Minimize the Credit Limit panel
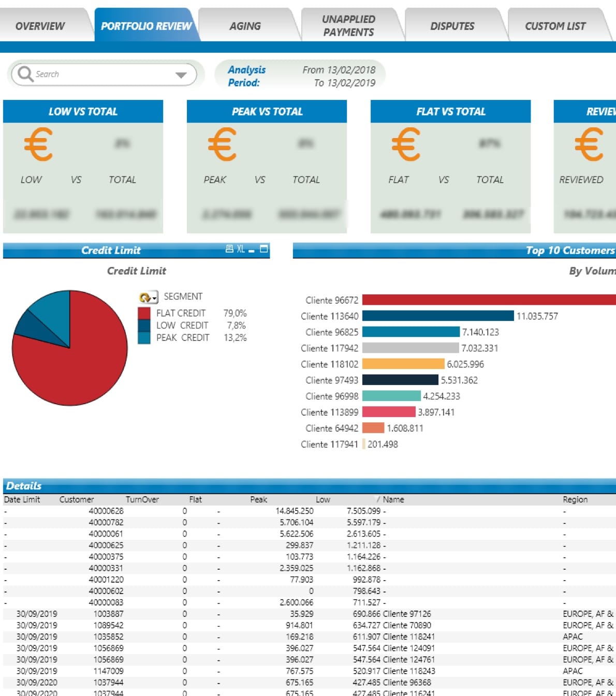This screenshot has height=696, width=616. tap(252, 250)
